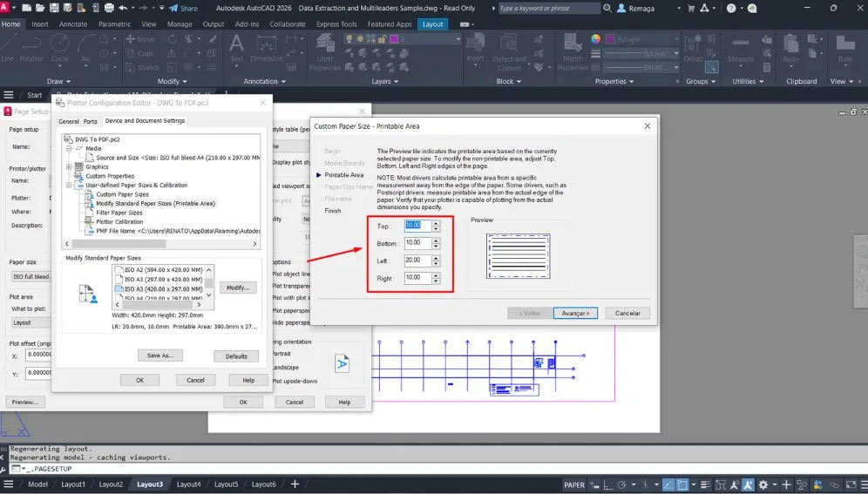Select Filter Paper Sizes tree item
The width and height of the screenshot is (868, 494).
click(x=119, y=213)
